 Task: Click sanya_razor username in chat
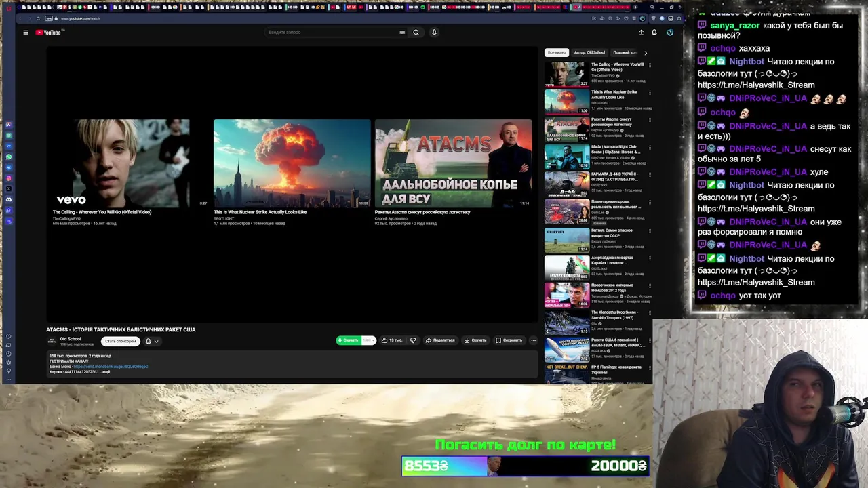[x=735, y=25]
